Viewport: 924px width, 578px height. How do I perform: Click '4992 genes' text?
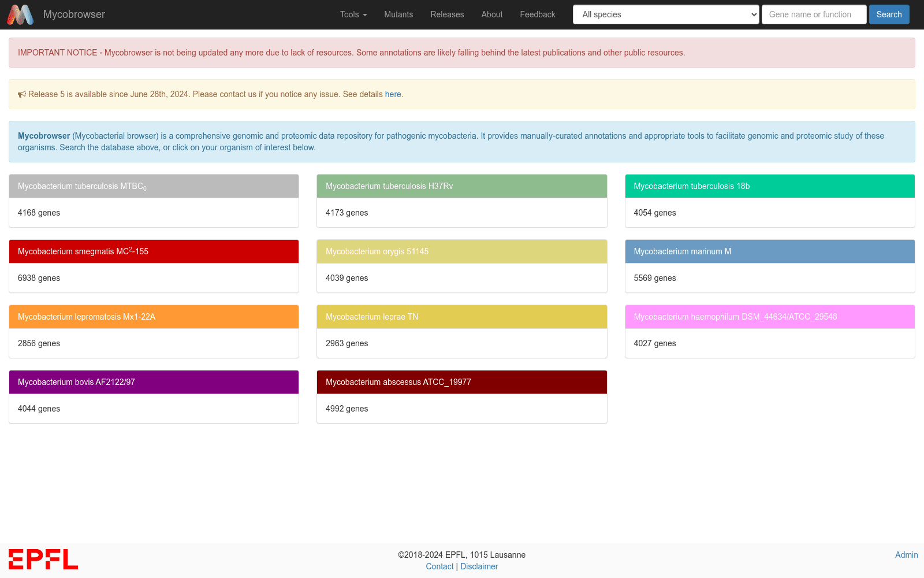(x=346, y=409)
